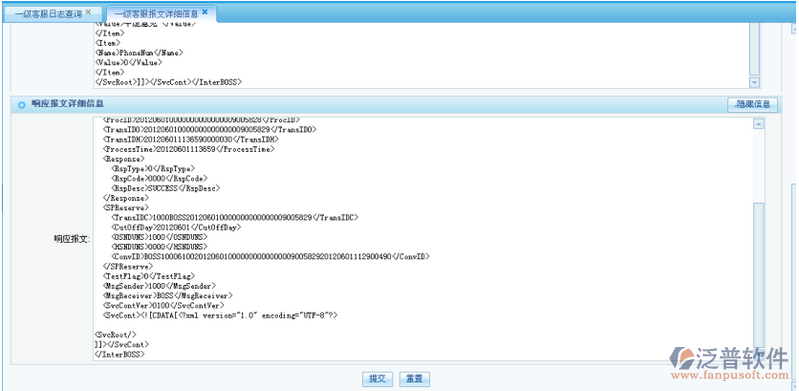Screen dimensions: 799x391
Task: Click the up arrow of response message scrollbar
Action: pyautogui.click(x=758, y=124)
